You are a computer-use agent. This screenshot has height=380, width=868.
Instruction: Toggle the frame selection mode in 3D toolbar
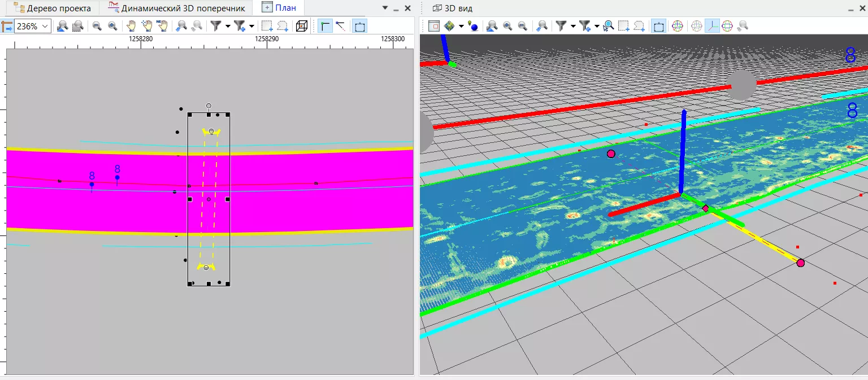(x=658, y=26)
